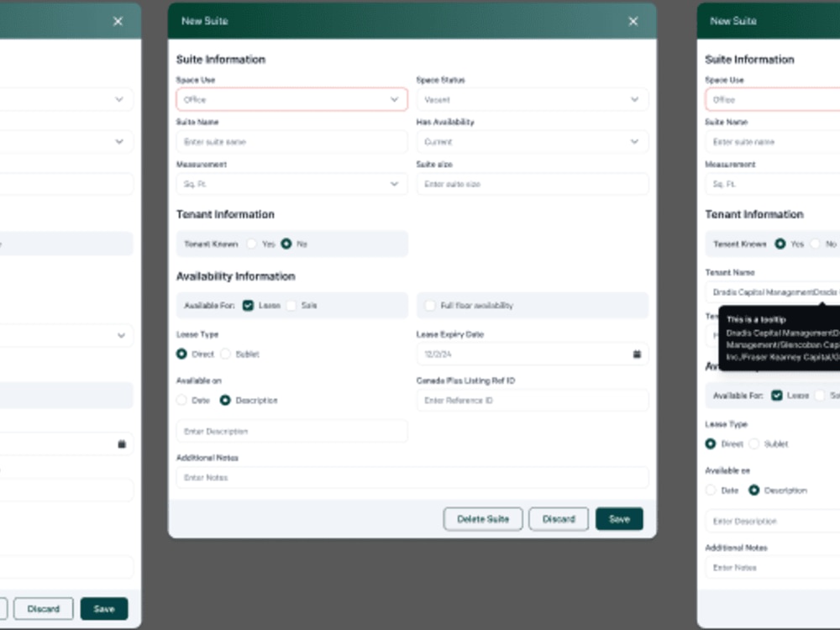Choose Available on Date radio in center dialog
The width and height of the screenshot is (840, 630).
(181, 400)
